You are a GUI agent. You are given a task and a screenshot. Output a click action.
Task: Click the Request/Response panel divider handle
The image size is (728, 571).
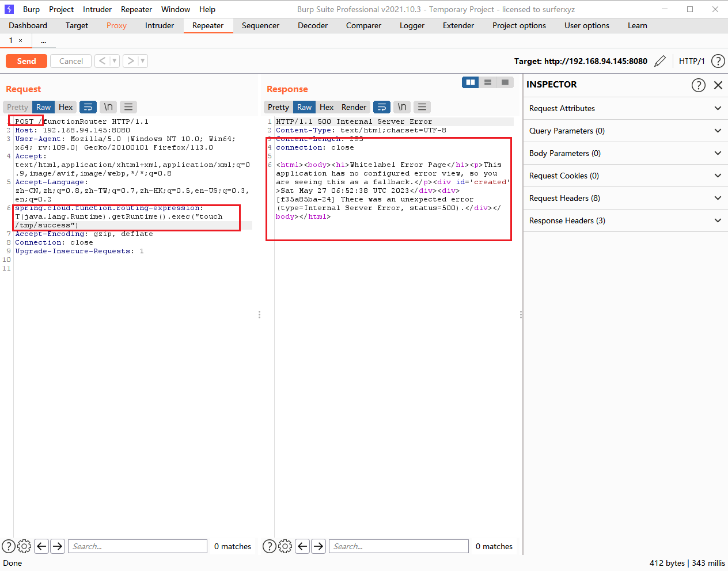pyautogui.click(x=259, y=314)
